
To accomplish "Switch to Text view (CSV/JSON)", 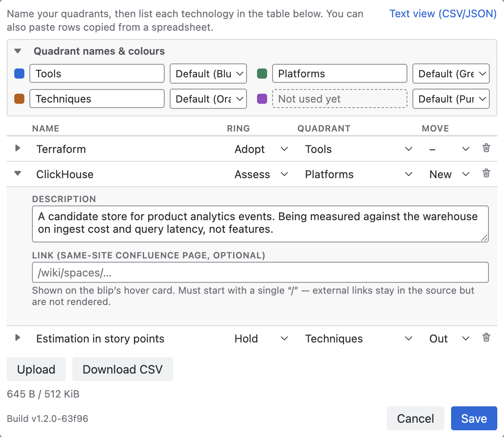I will point(443,13).
